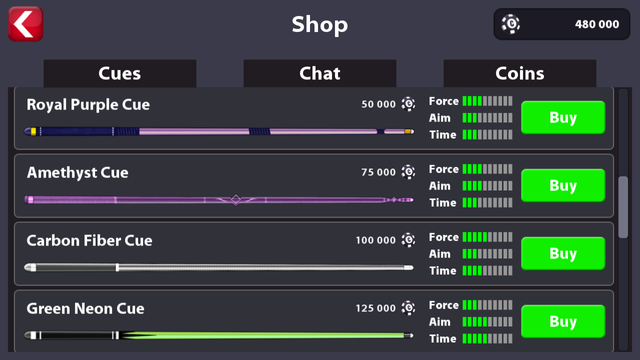Select the Royal Purple Cue image
Viewport: 640px width, 360px height.
pos(219,131)
